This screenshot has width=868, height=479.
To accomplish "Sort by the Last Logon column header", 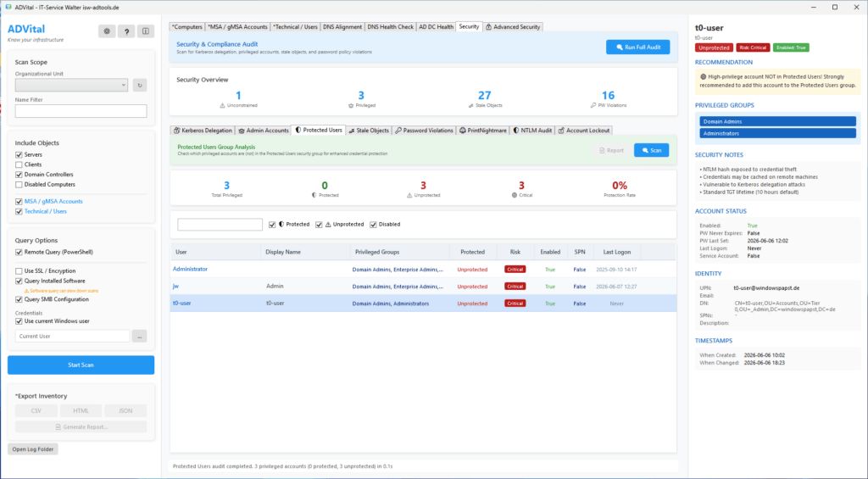I will 617,252.
